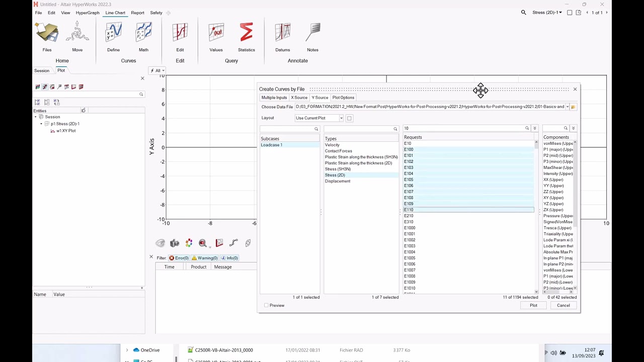Click the curve points icon below the plot
The image size is (644, 362).
(x=233, y=243)
